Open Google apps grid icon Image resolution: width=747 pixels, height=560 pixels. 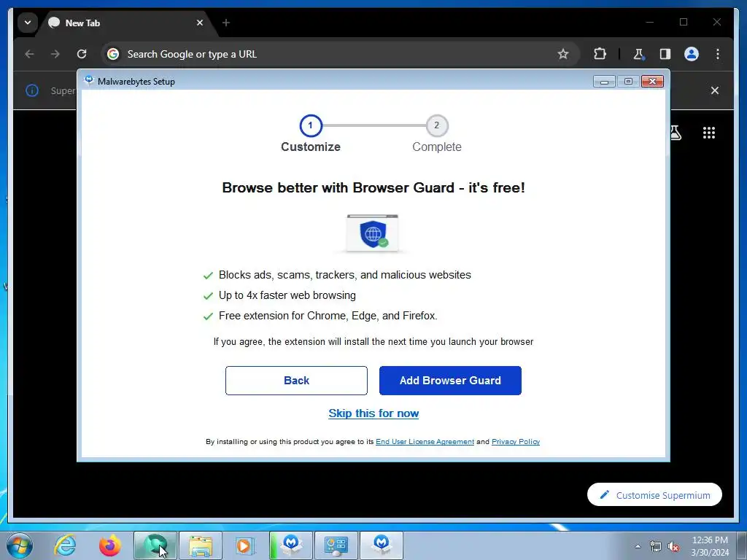pos(709,133)
